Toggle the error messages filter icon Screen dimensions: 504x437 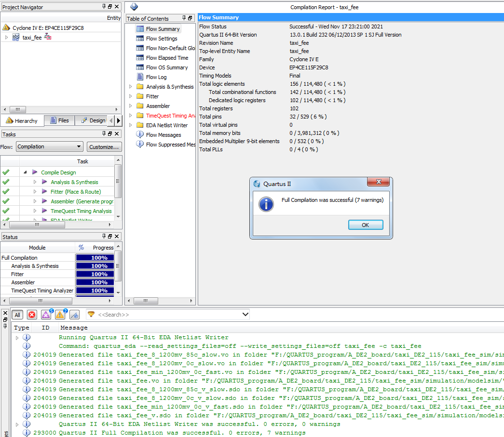[32, 315]
